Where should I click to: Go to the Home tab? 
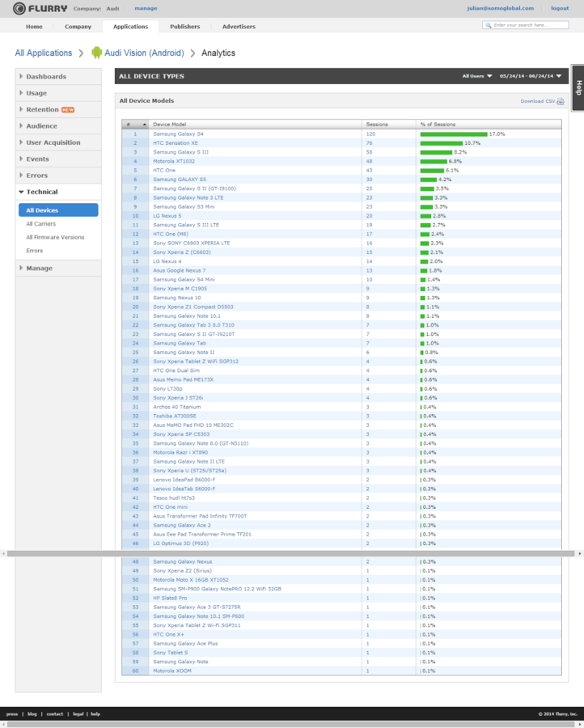(34, 27)
